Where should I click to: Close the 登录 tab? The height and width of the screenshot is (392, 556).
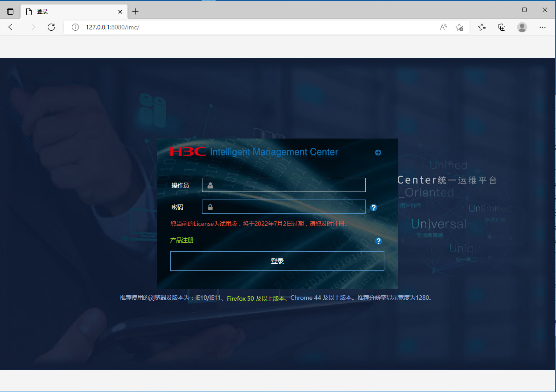[x=120, y=12]
